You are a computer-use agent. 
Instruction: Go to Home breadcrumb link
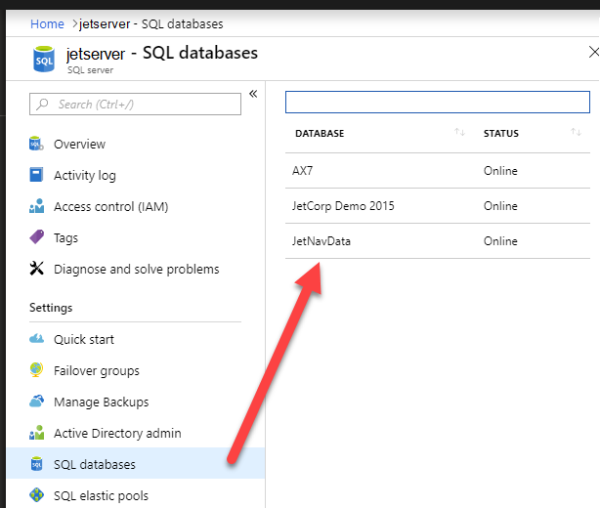(x=47, y=24)
